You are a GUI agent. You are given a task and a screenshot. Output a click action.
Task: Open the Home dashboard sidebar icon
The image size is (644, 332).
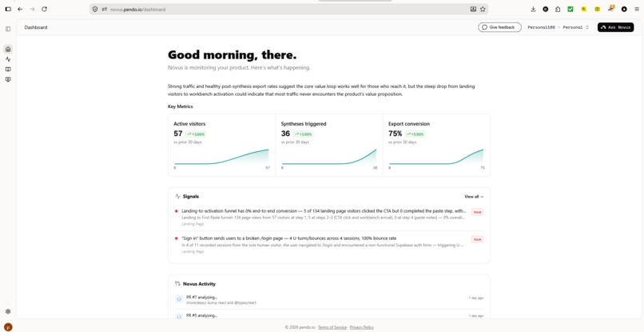click(x=8, y=50)
